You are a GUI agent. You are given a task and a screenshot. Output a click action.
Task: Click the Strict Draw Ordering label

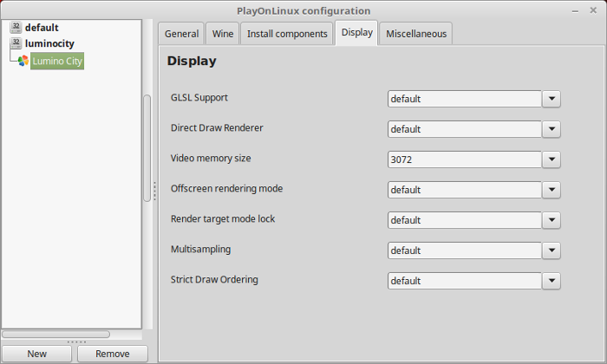click(x=214, y=279)
